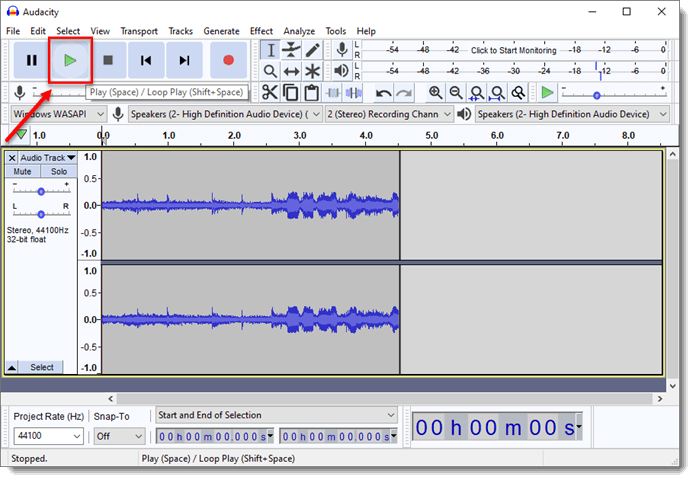Screen dimensions: 695x482
Task: Open the Help menu
Action: (366, 31)
